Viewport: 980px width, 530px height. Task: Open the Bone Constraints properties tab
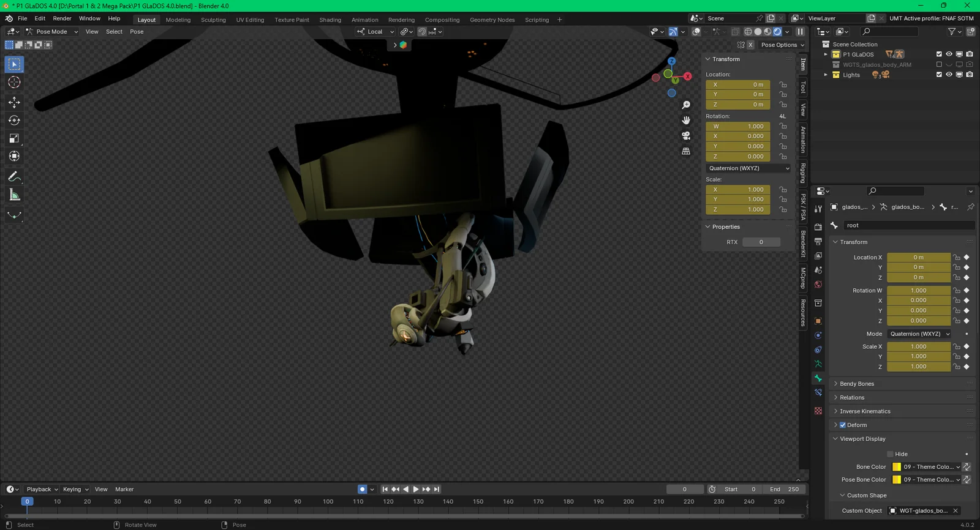(818, 393)
